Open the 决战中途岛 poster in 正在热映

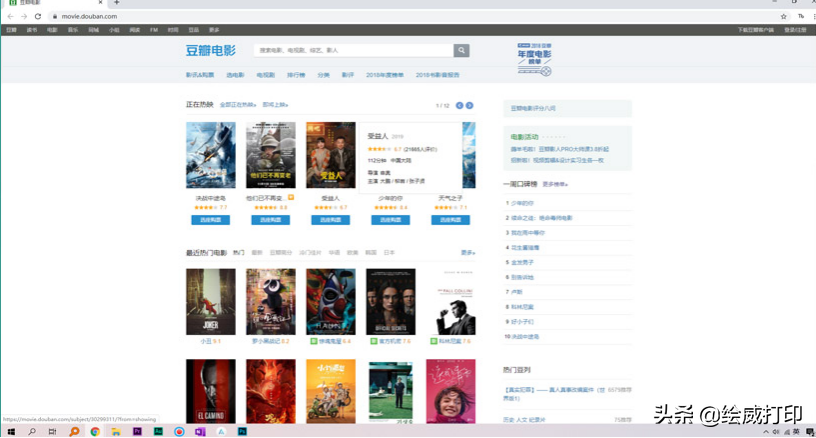(x=211, y=155)
